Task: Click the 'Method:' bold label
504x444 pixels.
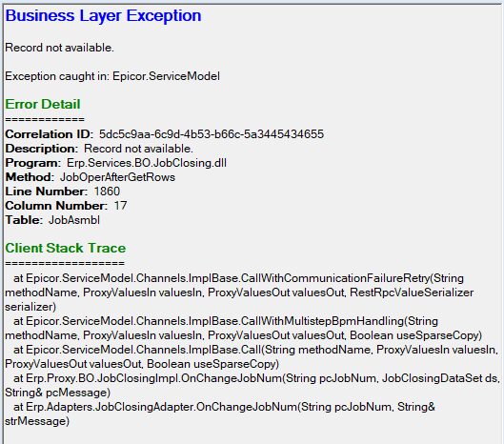Action: pyautogui.click(x=30, y=177)
